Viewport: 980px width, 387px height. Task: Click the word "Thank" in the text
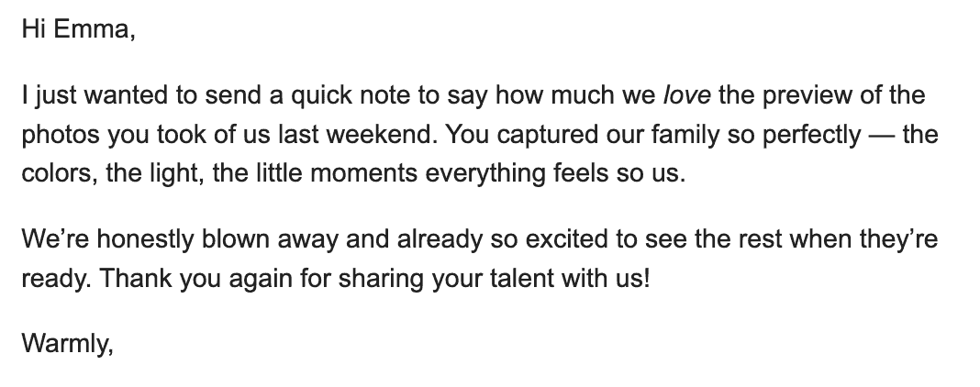click(136, 278)
